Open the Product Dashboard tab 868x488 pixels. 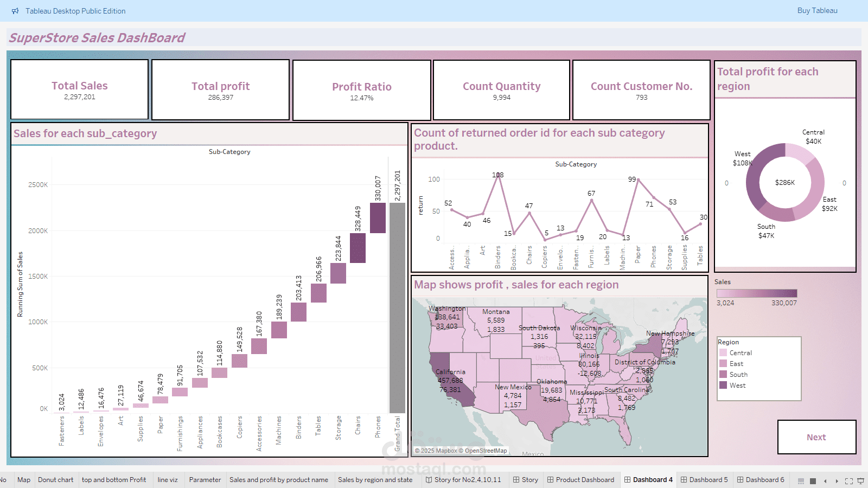(x=580, y=480)
